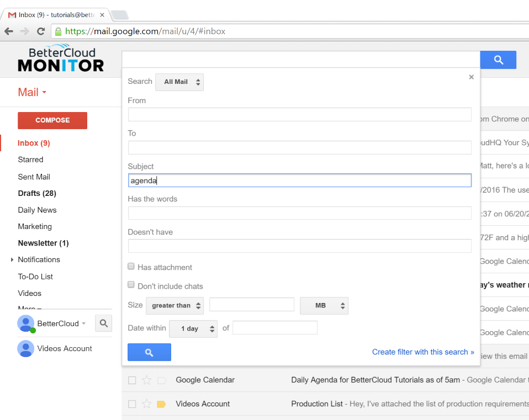The height and width of the screenshot is (420, 529).
Task: Open the Videos label
Action: click(30, 293)
